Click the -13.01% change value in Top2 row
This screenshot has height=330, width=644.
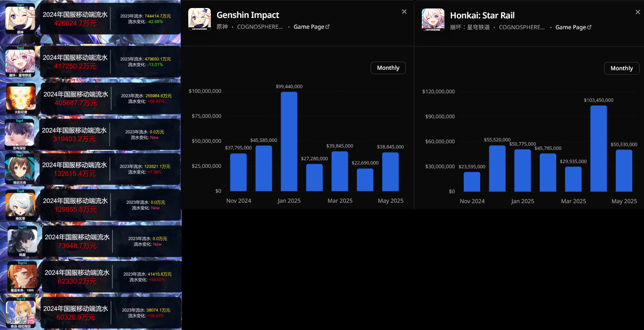coord(155,65)
